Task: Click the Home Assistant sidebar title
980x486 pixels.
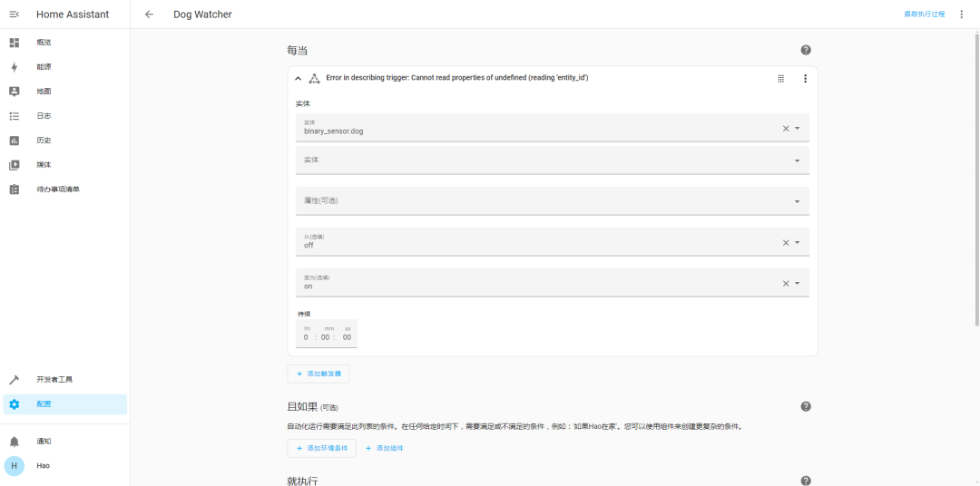Action: pyautogui.click(x=73, y=15)
